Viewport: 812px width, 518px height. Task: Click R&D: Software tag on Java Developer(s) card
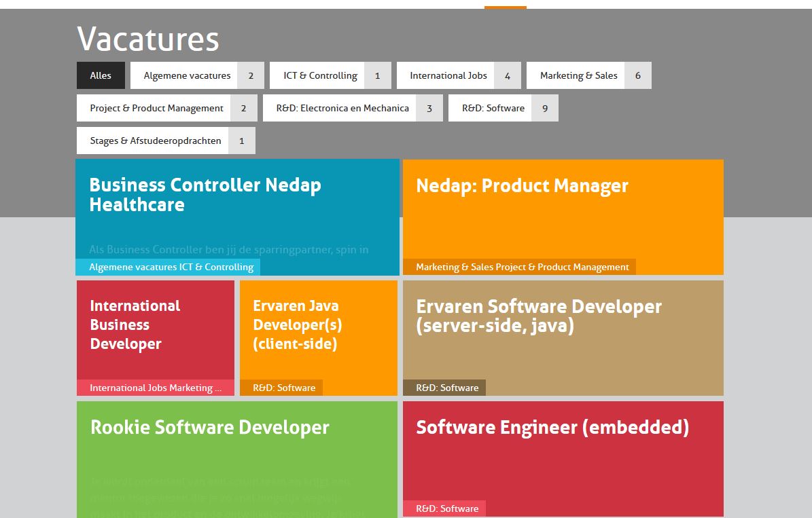click(281, 388)
